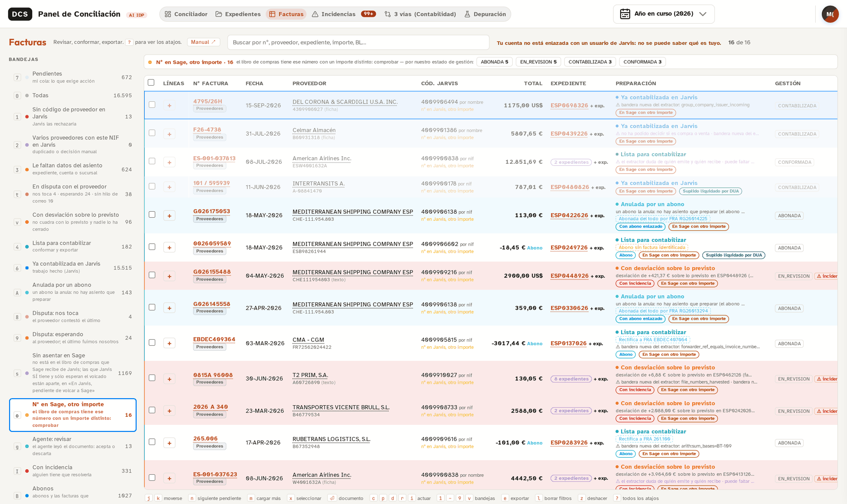847x504 pixels.
Task: Open invoice link G026145558
Action: coord(212,304)
